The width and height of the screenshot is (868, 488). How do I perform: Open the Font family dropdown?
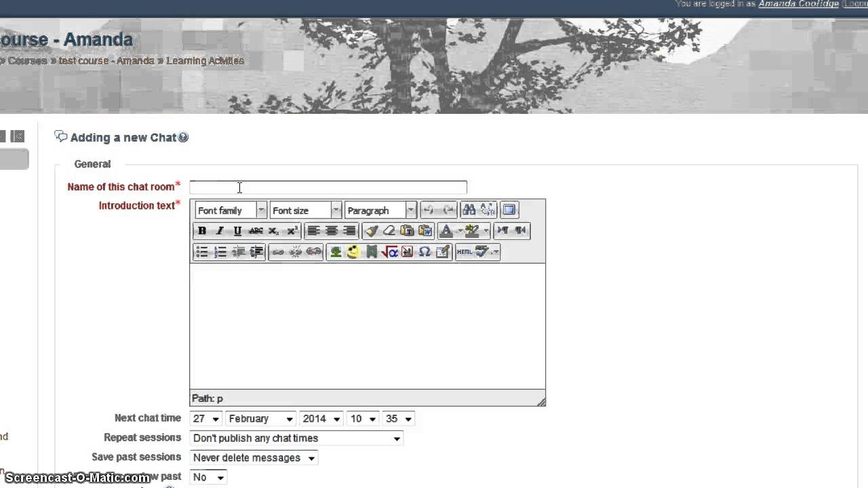coord(231,210)
